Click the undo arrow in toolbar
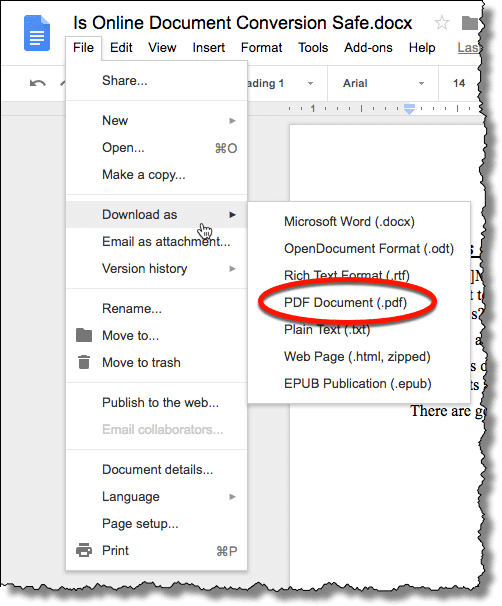502x606 pixels. click(37, 83)
